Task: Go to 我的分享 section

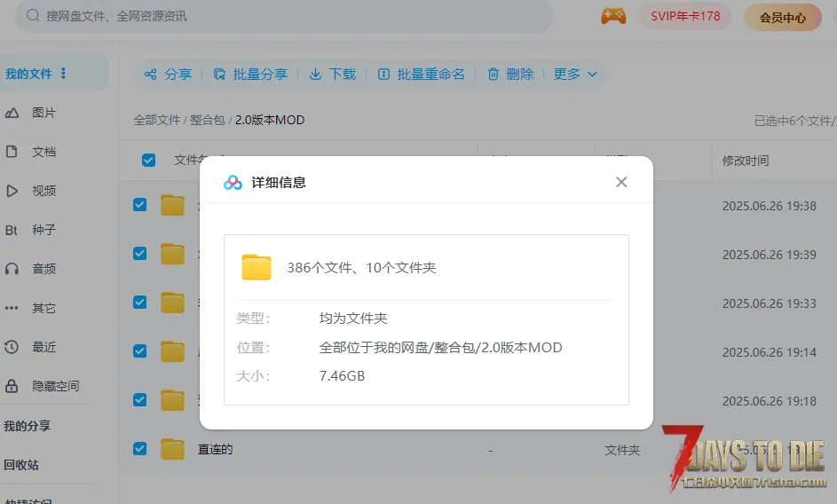Action: 28,426
